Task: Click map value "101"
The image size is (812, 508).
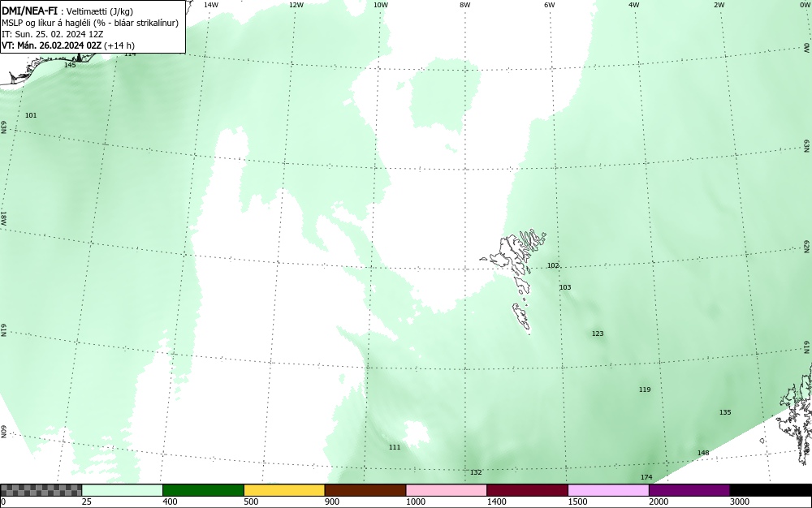Action: (x=31, y=115)
